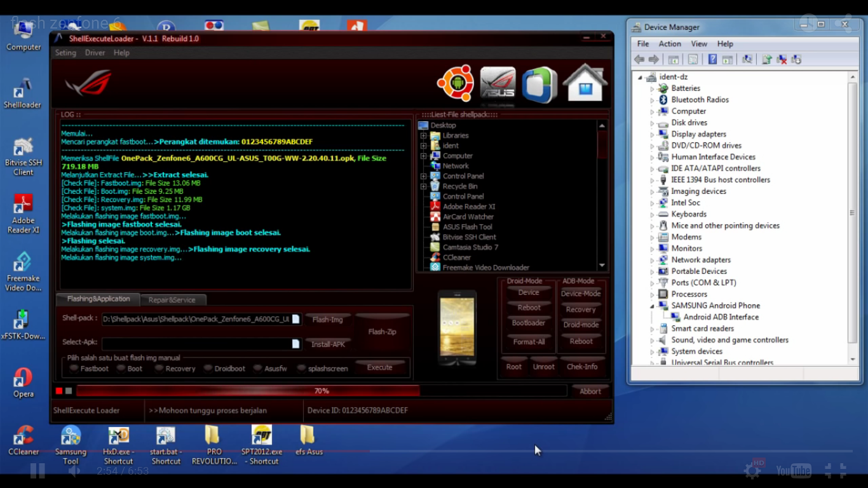Screen dimensions: 868x488
Task: Collapse SAMSUNG Android Phone node
Action: click(x=652, y=306)
